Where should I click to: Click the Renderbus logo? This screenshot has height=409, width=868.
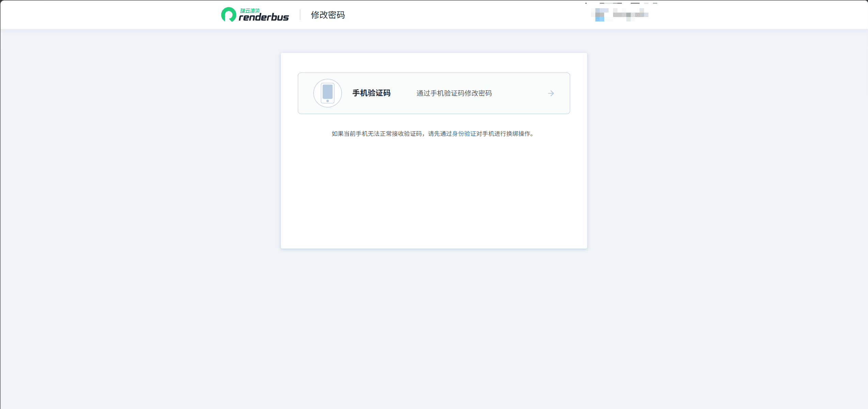(x=255, y=15)
